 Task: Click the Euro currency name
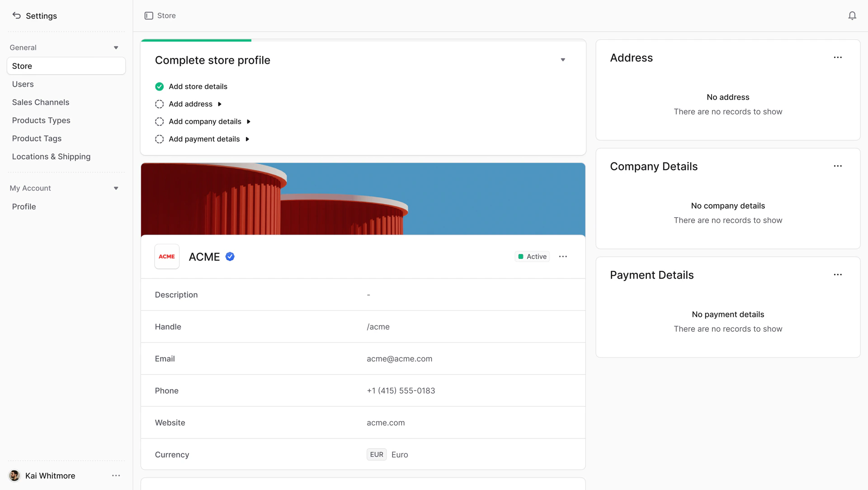pos(400,455)
